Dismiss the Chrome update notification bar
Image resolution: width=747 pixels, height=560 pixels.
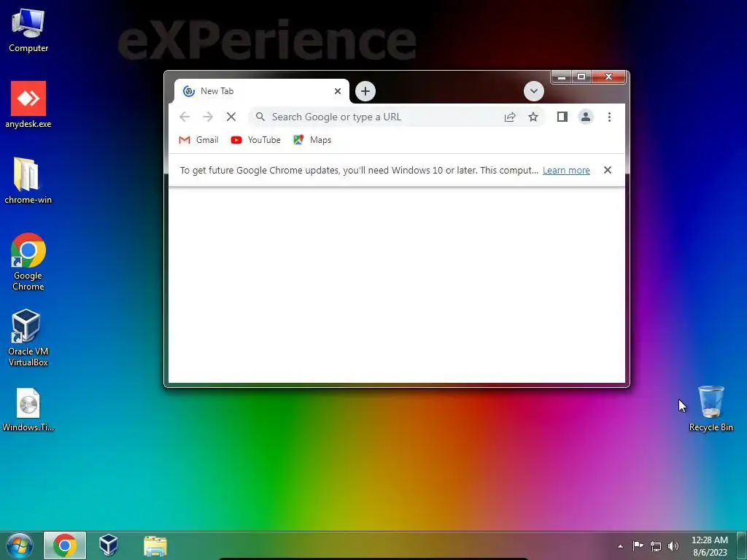608,170
